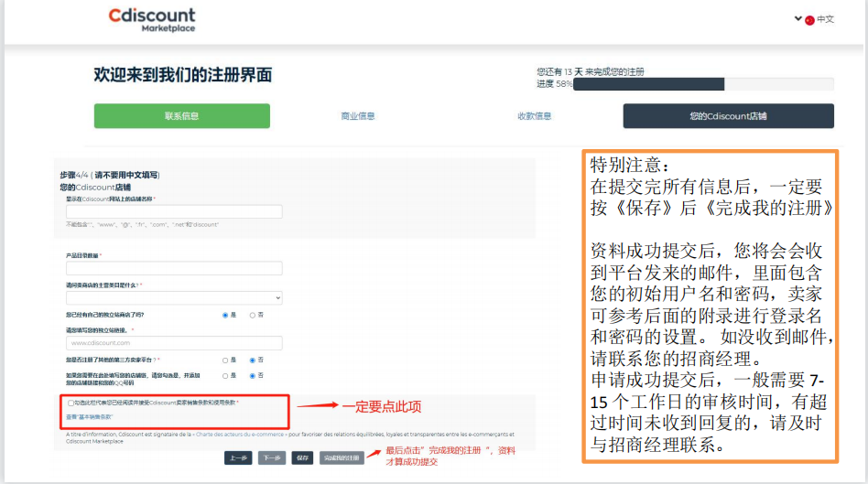This screenshot has width=868, height=484.
Task: Open the 联系信息 step tab
Action: coord(181,116)
